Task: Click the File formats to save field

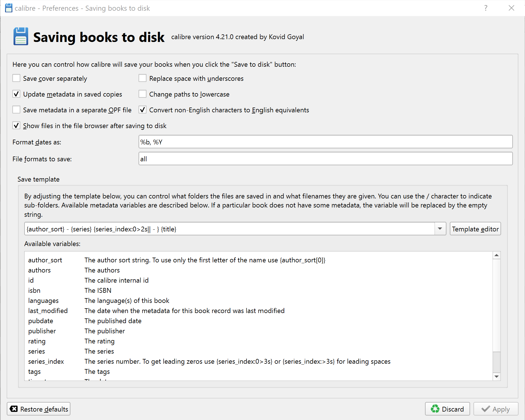Action: pos(325,159)
